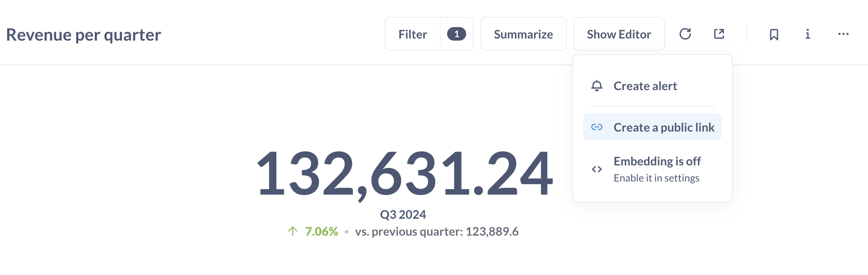Viewport: 868px width, 275px height.
Task: Click the bell icon for alerts
Action: (597, 86)
